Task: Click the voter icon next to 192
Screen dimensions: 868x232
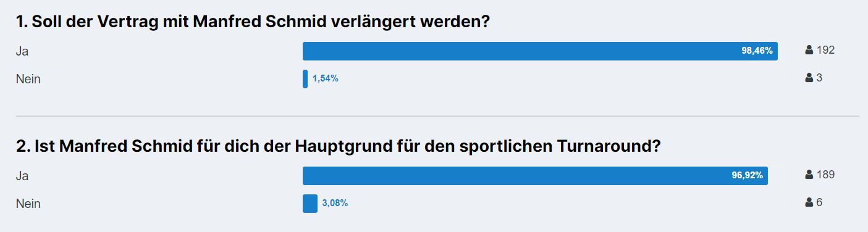Action: point(809,50)
